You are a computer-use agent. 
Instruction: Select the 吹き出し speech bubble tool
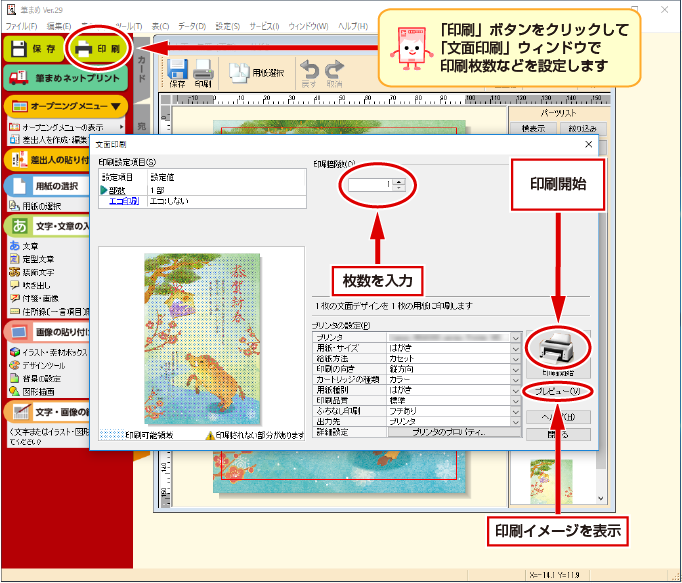click(30, 285)
